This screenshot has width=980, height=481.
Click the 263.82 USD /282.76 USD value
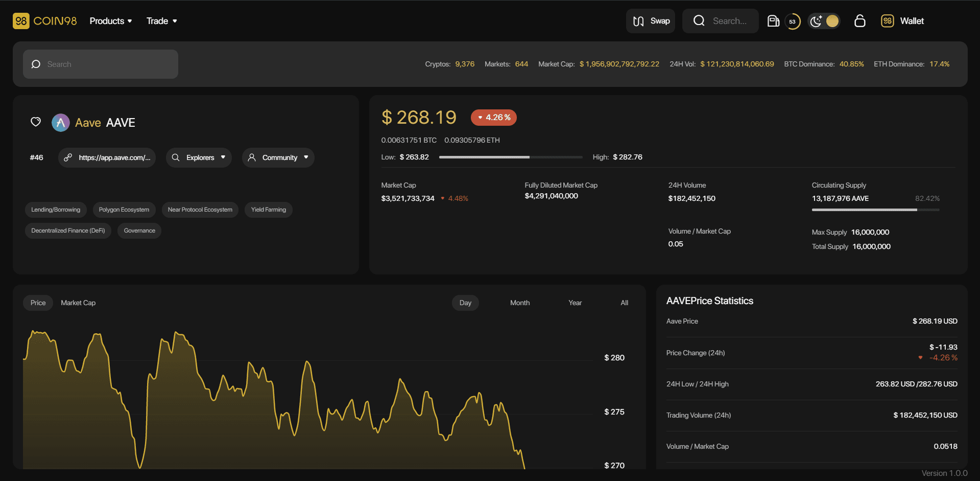916,384
